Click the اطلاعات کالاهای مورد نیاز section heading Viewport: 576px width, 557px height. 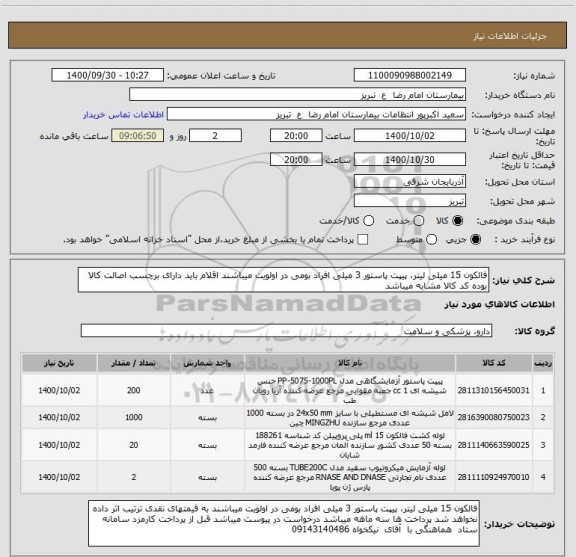[x=500, y=305]
